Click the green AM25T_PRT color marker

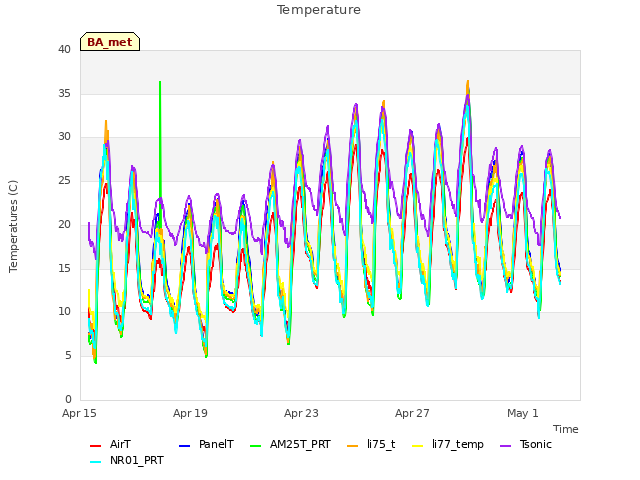pyautogui.click(x=255, y=446)
